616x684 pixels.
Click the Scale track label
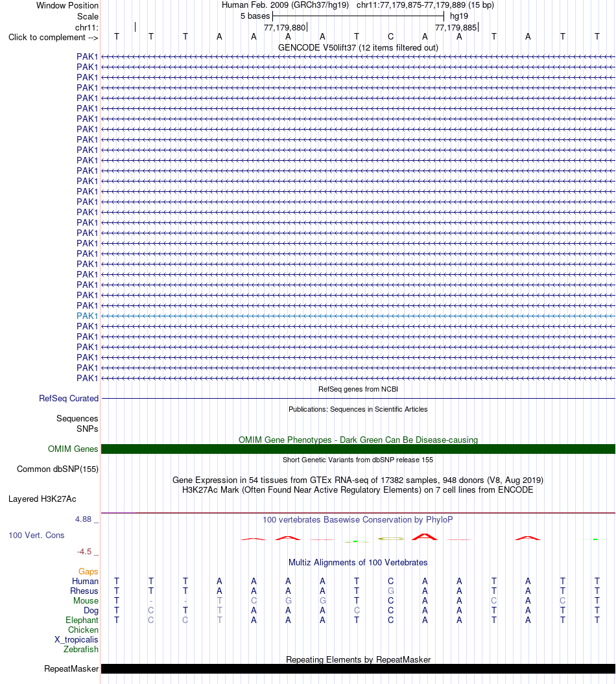coord(88,17)
